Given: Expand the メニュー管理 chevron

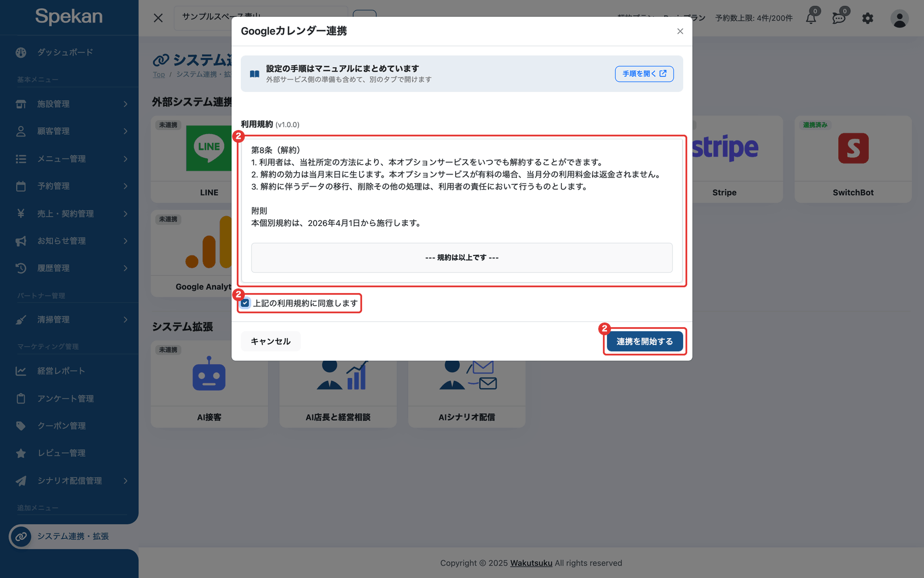Looking at the screenshot, I should pos(125,159).
